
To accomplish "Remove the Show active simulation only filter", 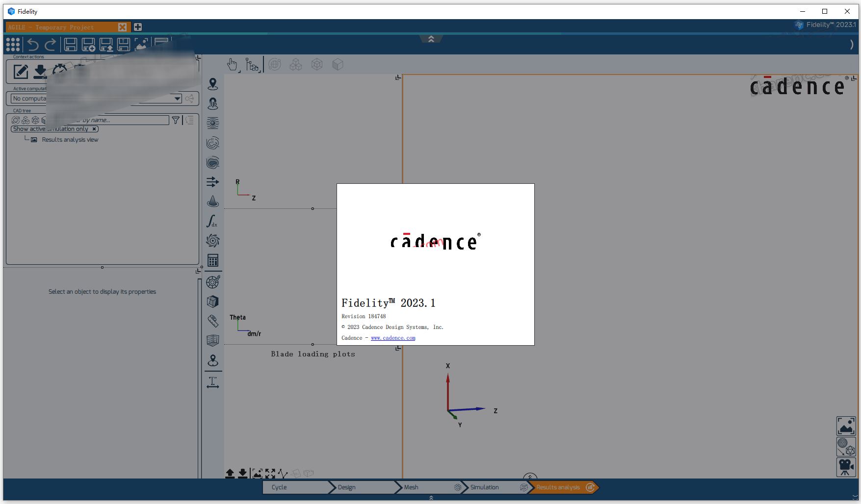I will [x=94, y=129].
